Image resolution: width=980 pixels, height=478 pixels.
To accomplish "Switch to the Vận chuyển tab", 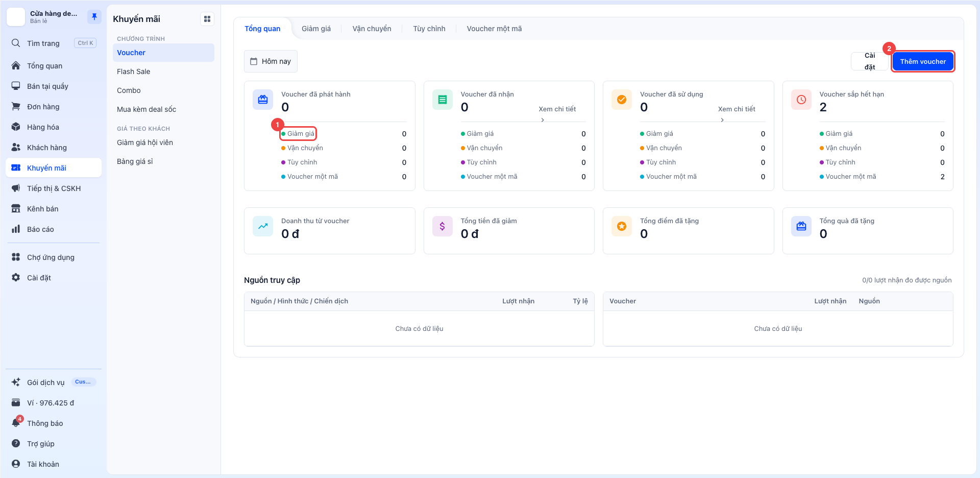I will pyautogui.click(x=372, y=29).
